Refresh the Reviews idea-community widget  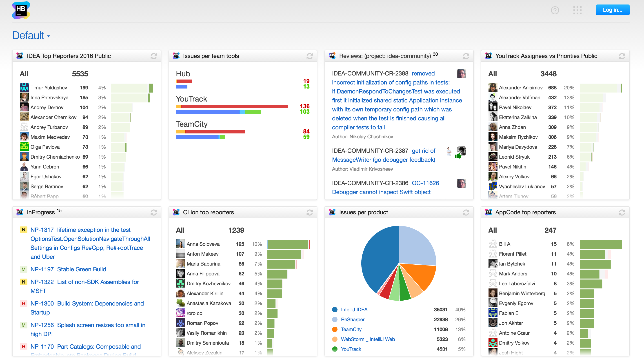(x=466, y=56)
